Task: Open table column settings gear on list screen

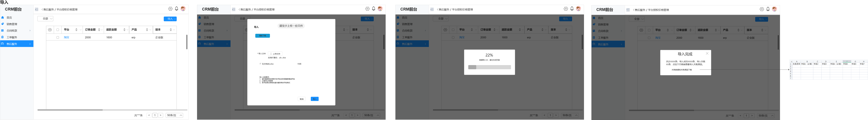Action: 50,30
